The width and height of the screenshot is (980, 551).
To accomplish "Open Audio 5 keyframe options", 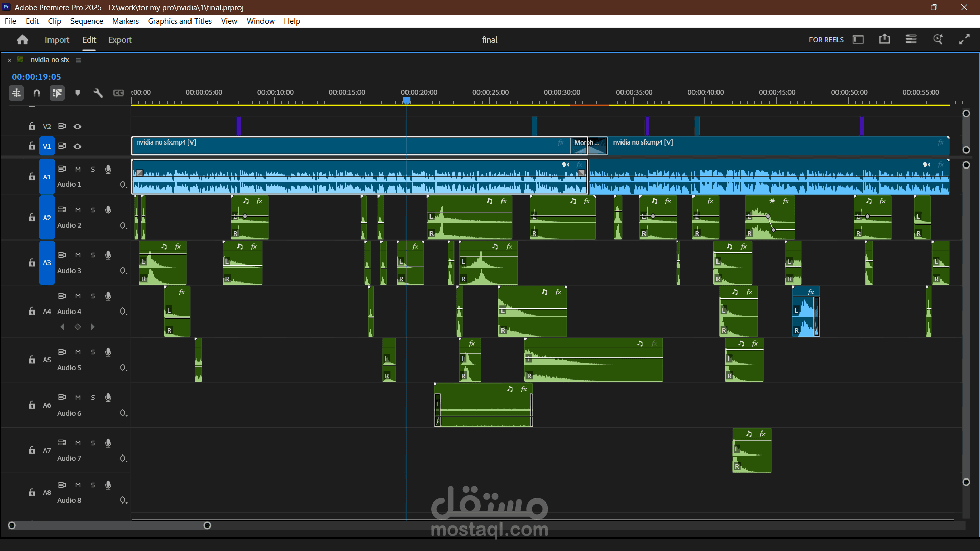I will [123, 368].
